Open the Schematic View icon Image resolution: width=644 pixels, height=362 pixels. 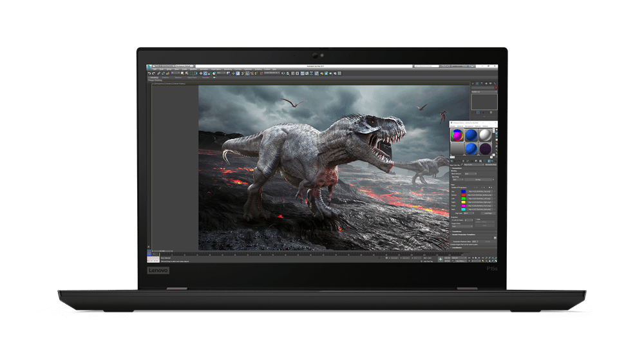point(312,73)
